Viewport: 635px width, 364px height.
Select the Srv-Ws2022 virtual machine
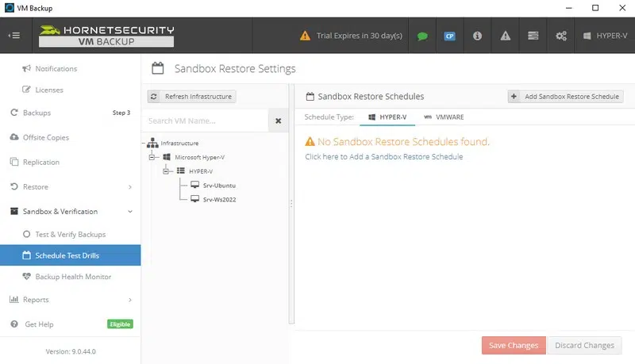click(220, 200)
